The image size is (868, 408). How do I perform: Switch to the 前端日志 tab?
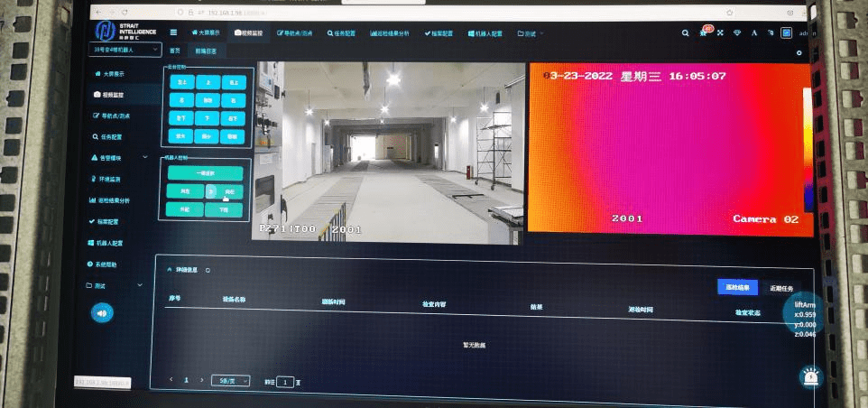(x=206, y=51)
